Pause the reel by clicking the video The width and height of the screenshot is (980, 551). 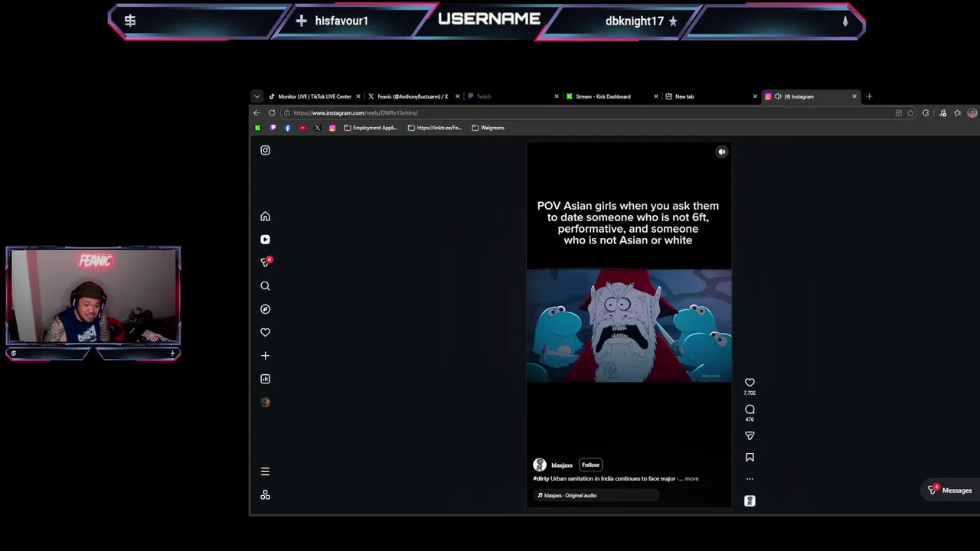pyautogui.click(x=629, y=325)
